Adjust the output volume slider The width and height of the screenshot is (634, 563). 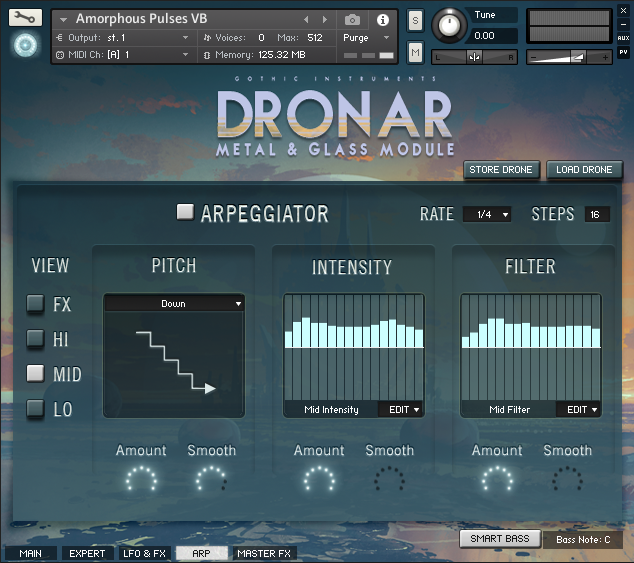pos(569,57)
